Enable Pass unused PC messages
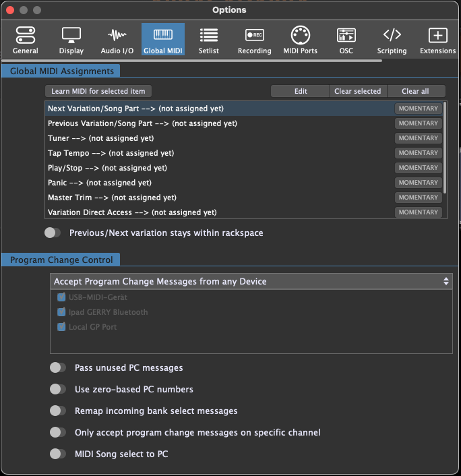 (x=58, y=367)
